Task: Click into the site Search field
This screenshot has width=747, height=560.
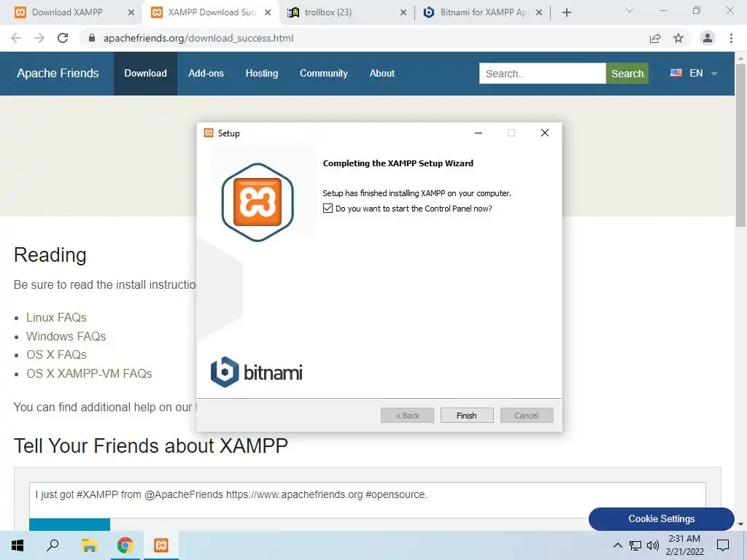Action: click(542, 74)
